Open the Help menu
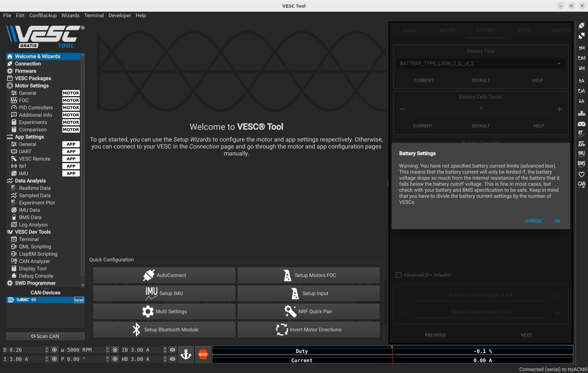588x373 pixels. point(141,15)
